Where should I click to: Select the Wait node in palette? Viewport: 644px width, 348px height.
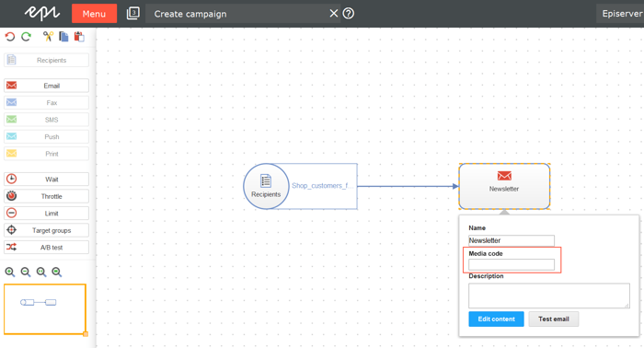pyautogui.click(x=46, y=180)
